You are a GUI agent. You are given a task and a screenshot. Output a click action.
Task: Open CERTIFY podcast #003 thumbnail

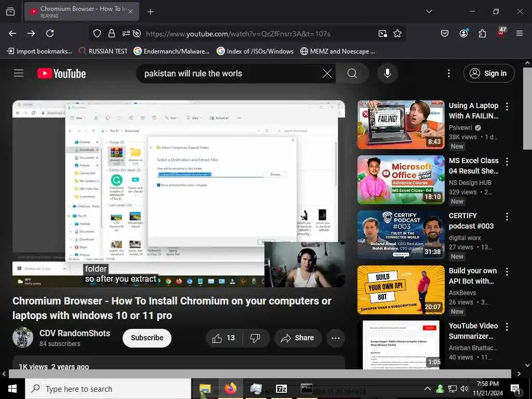click(x=401, y=235)
